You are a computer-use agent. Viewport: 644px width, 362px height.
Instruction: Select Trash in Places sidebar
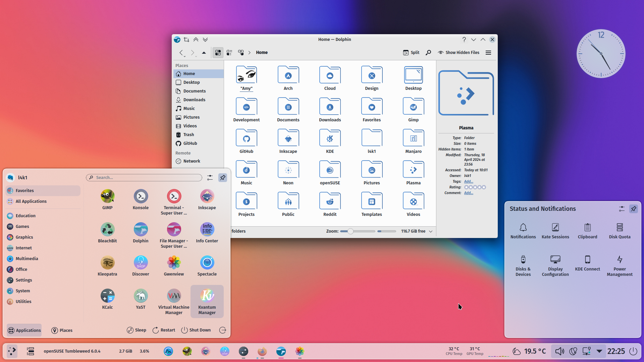pyautogui.click(x=199, y=135)
